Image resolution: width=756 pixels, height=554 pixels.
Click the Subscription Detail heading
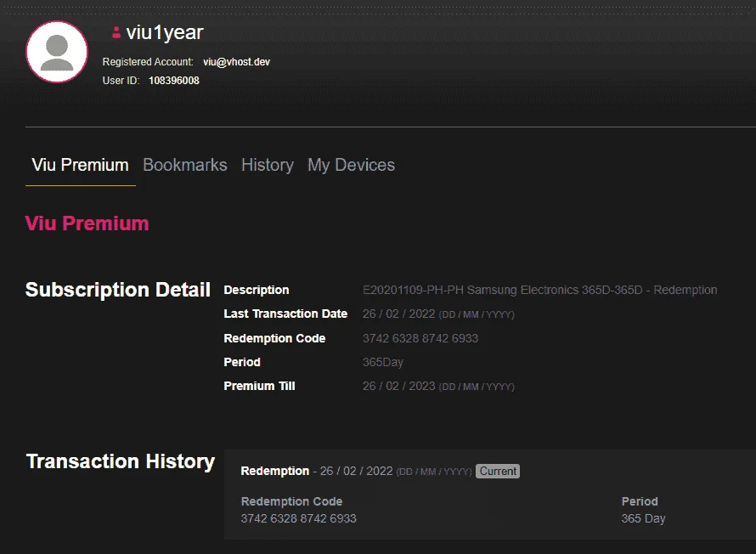(117, 290)
